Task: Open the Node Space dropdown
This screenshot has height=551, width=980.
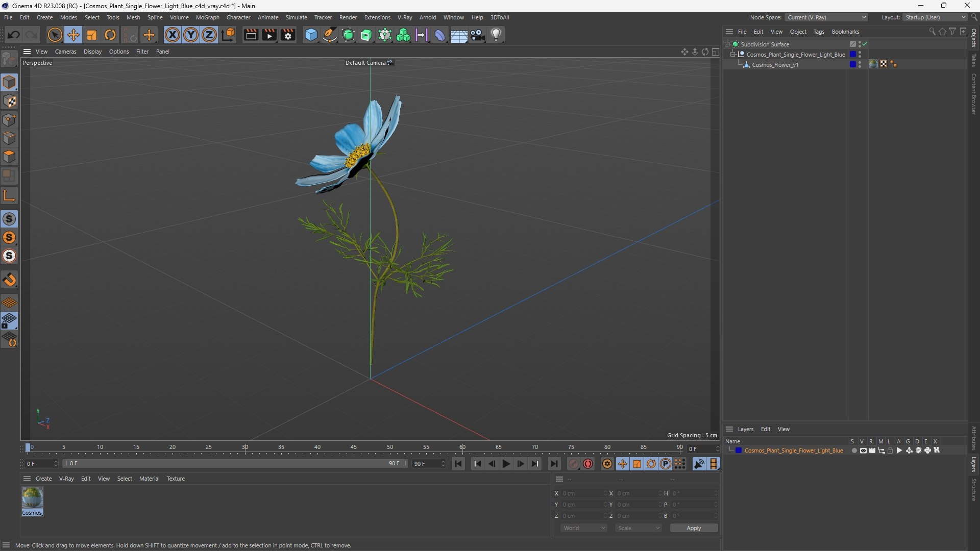Action: coord(826,17)
